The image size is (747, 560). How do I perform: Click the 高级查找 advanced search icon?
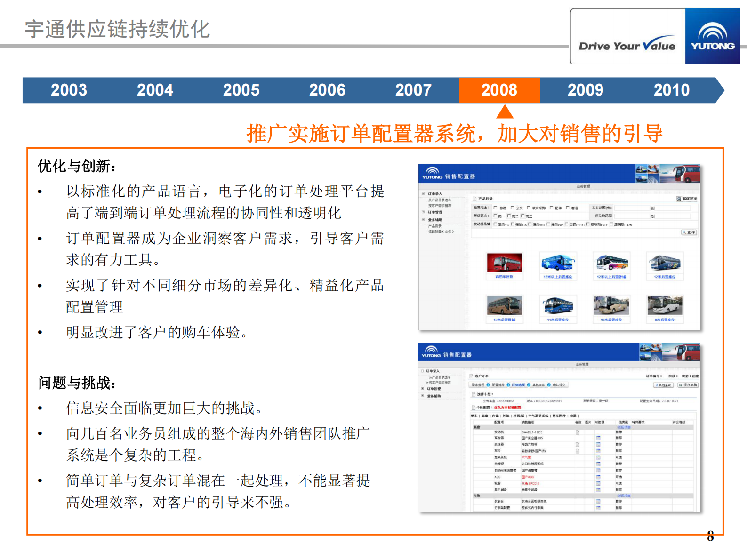(679, 199)
